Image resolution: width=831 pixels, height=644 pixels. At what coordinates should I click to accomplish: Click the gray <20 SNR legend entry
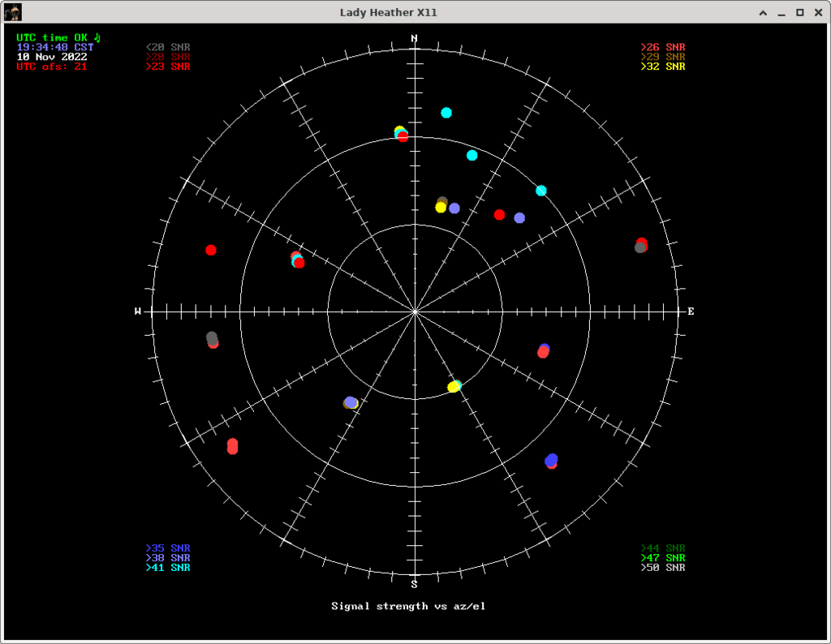(x=168, y=48)
